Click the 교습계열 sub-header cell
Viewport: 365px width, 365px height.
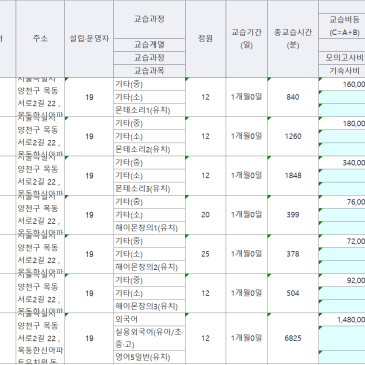(149, 45)
